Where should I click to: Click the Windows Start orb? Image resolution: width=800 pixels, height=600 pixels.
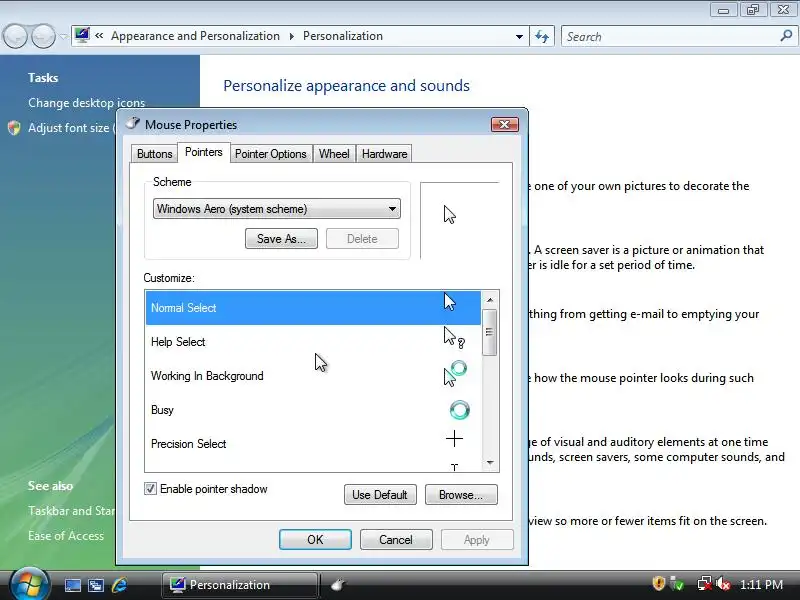coord(30,585)
